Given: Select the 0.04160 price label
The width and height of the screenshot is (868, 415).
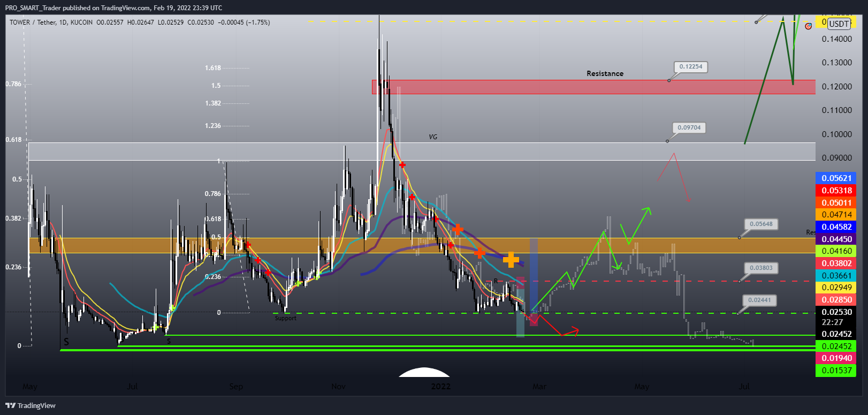Looking at the screenshot, I should [836, 251].
